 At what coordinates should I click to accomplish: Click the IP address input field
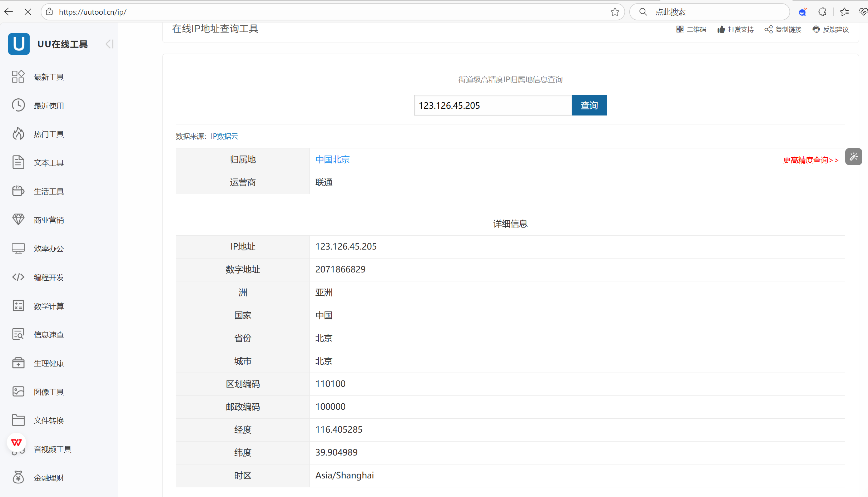pos(492,105)
